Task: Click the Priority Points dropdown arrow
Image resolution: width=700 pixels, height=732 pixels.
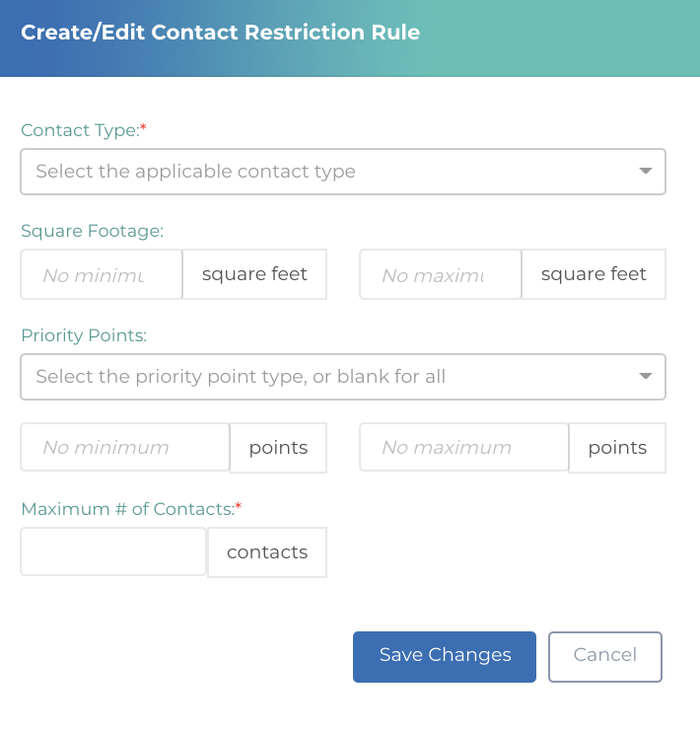Action: point(646,377)
